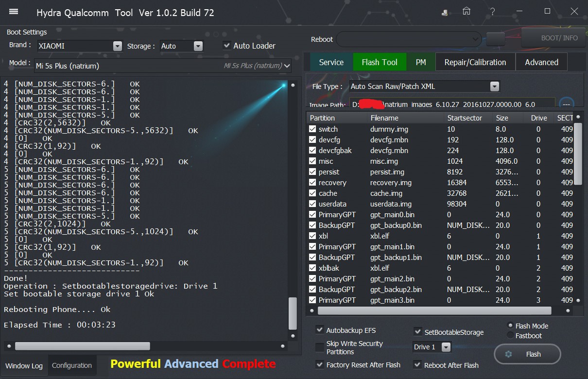Toggle the Auto Loader checkbox
Viewport: 588px width, 379px height.
coord(226,45)
